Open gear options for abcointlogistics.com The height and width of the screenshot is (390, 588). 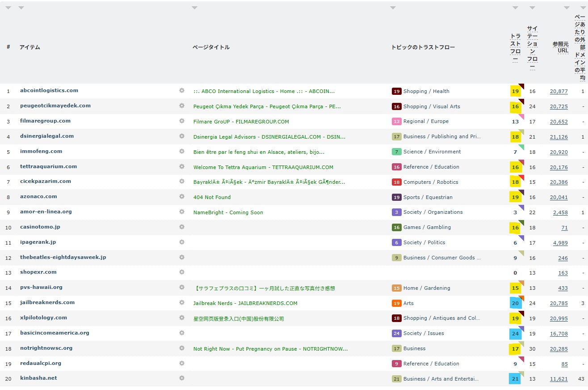click(182, 90)
